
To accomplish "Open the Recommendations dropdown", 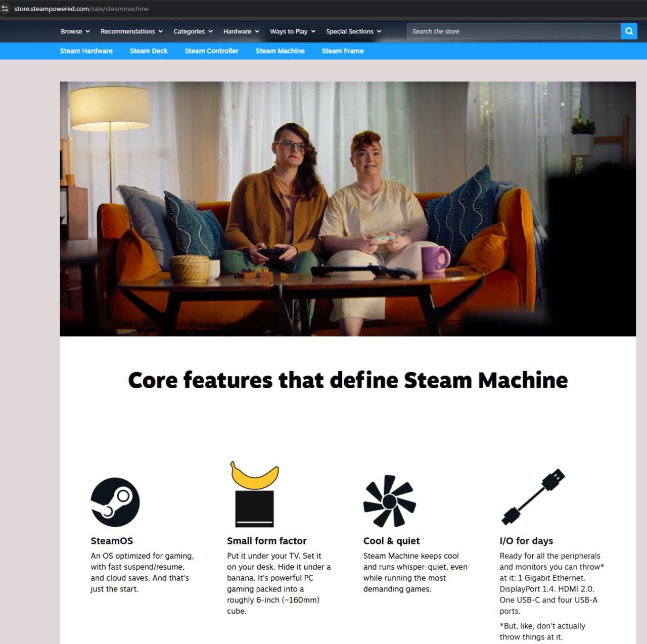I will 131,31.
